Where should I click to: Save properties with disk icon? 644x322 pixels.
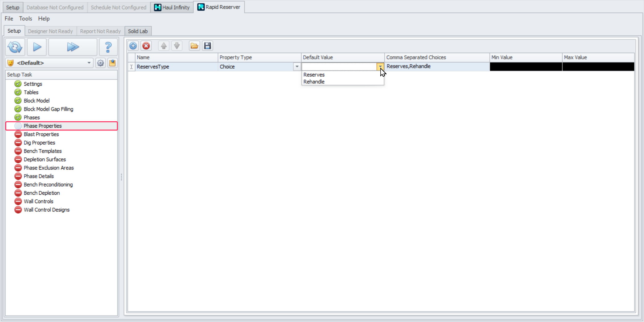(208, 46)
